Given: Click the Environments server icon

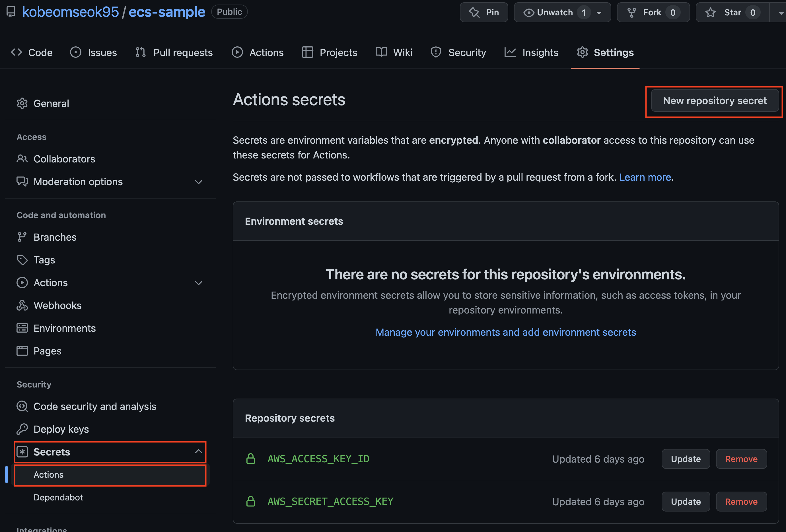Looking at the screenshot, I should point(22,328).
